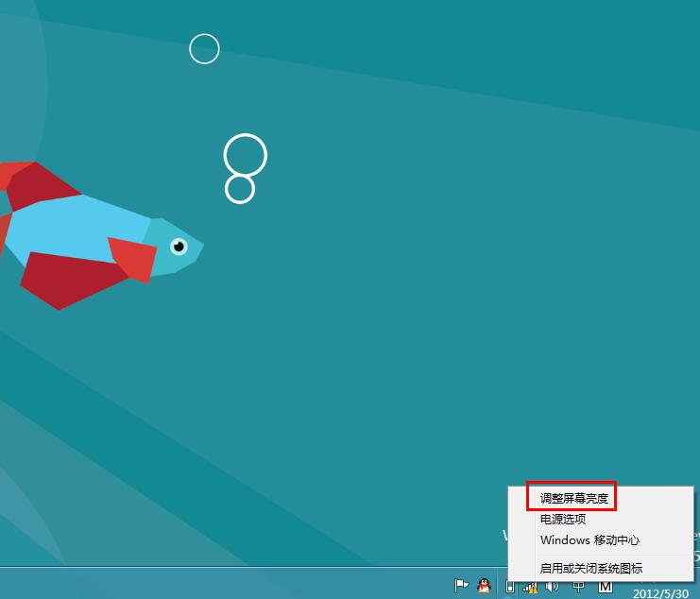This screenshot has height=599, width=700.
Task: Open the Action Center flag icon
Action: point(462,586)
